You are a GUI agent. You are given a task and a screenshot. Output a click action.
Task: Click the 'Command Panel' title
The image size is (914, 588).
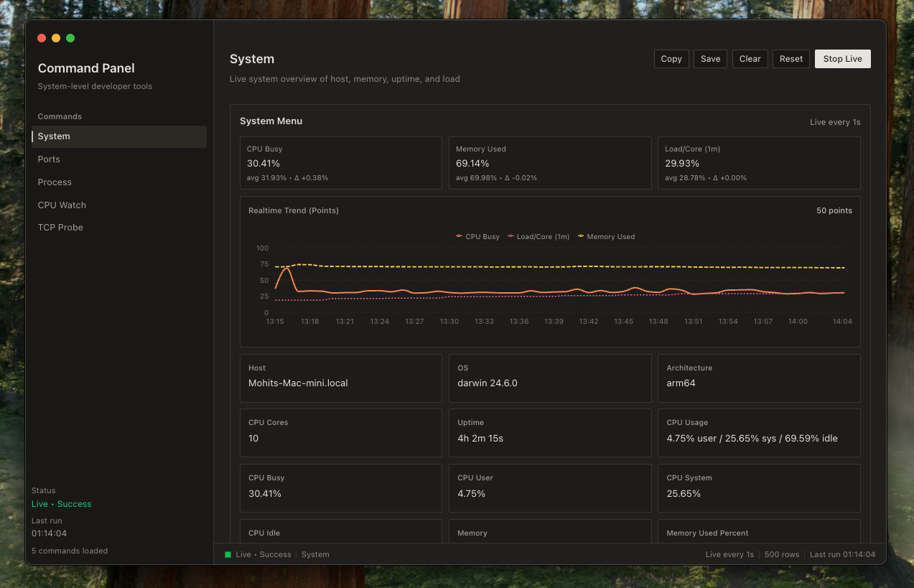coord(86,68)
